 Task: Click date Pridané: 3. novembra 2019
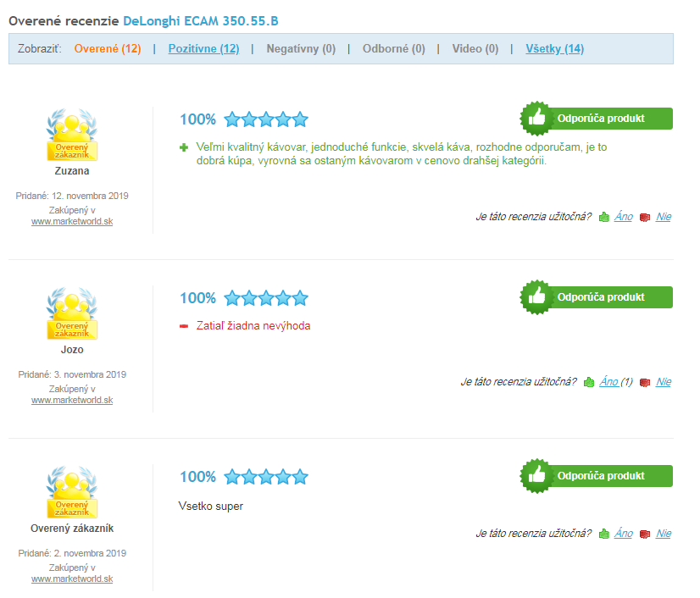[x=72, y=375]
